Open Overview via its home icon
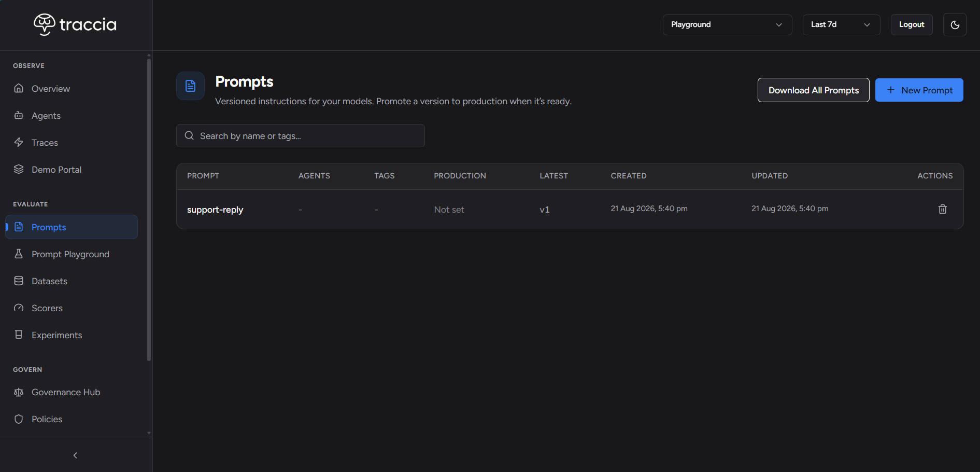 [19, 88]
